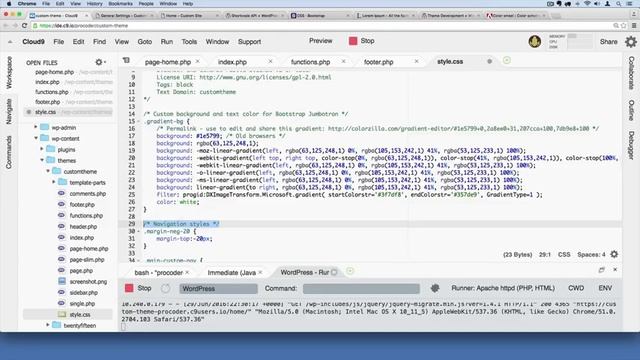640x360 pixels.
Task: Switch to bash procoder terminal tab
Action: [158, 273]
